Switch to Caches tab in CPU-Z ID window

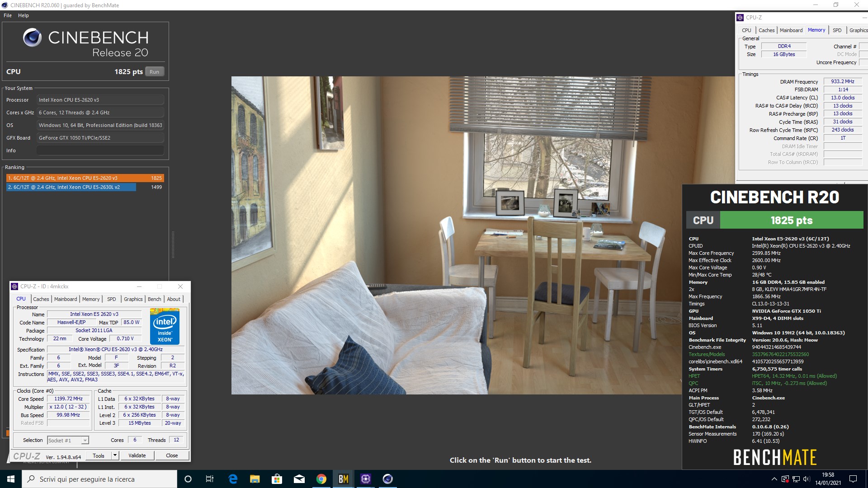coord(41,299)
